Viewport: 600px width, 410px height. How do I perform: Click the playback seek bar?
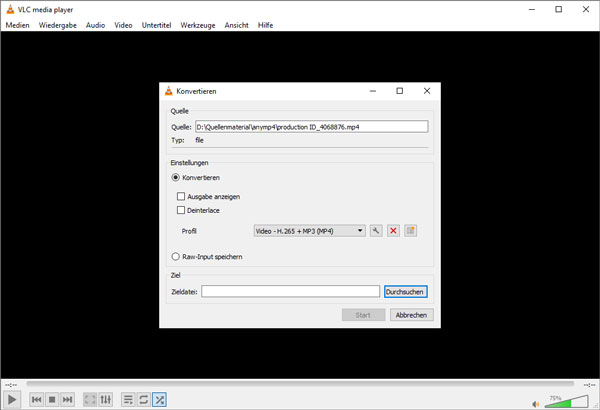[300, 384]
